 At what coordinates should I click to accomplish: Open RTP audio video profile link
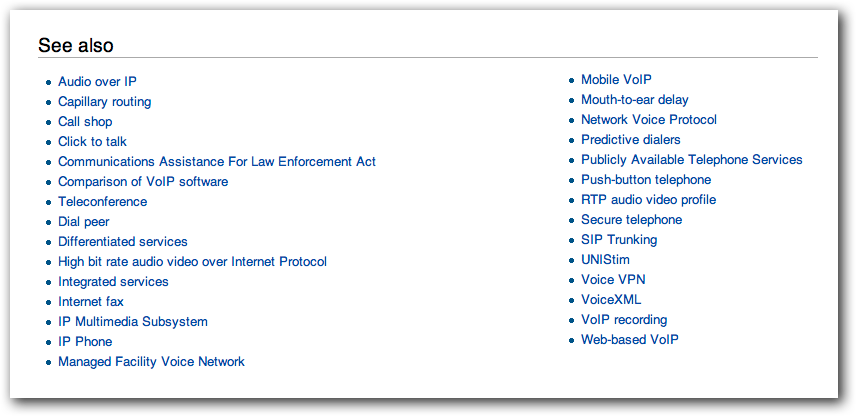[649, 200]
